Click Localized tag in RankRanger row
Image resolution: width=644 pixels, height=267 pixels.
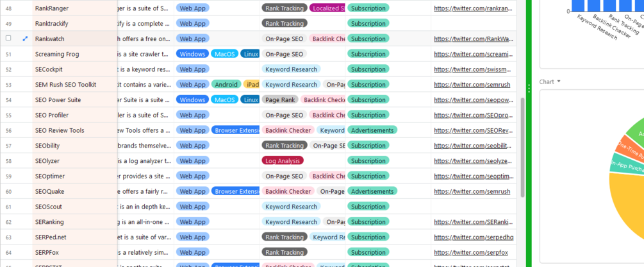coord(327,8)
